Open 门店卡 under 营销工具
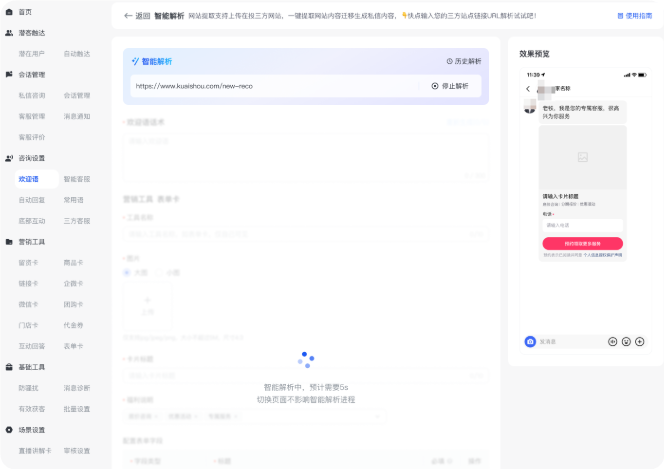664x469 pixels. [x=28, y=325]
